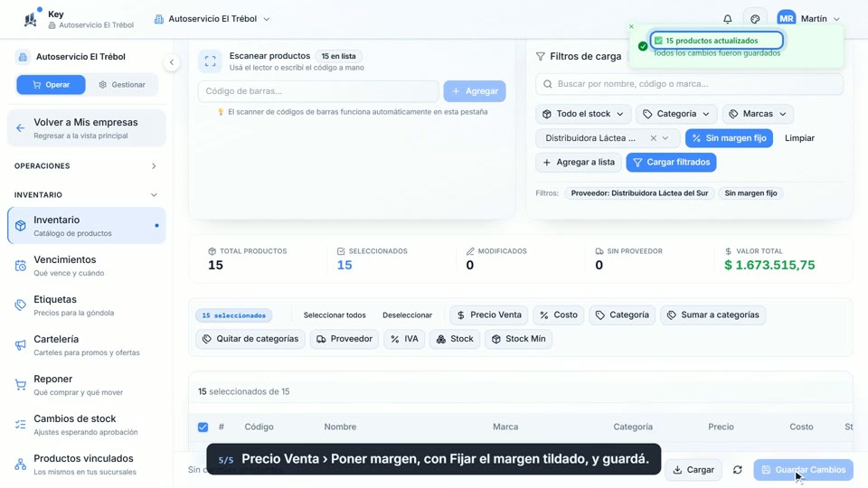Screen dimensions: 868x488
Task: Click the barcode scan frame icon
Action: click(211, 61)
